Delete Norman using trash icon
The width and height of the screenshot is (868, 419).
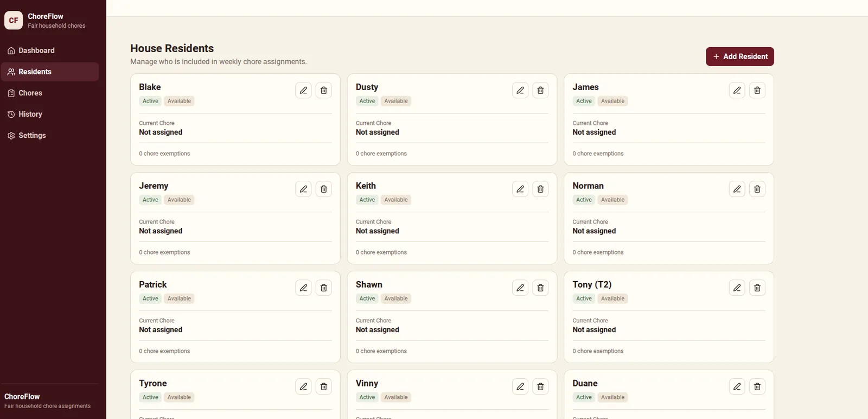(757, 189)
